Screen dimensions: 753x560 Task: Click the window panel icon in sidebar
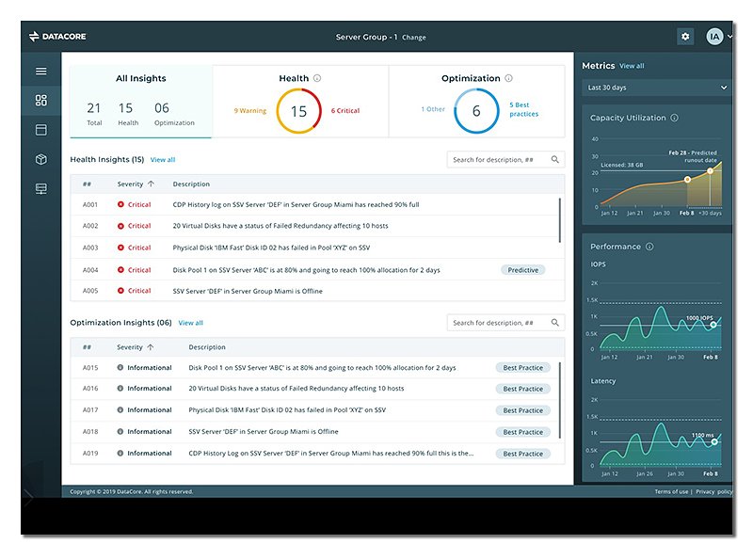40,130
